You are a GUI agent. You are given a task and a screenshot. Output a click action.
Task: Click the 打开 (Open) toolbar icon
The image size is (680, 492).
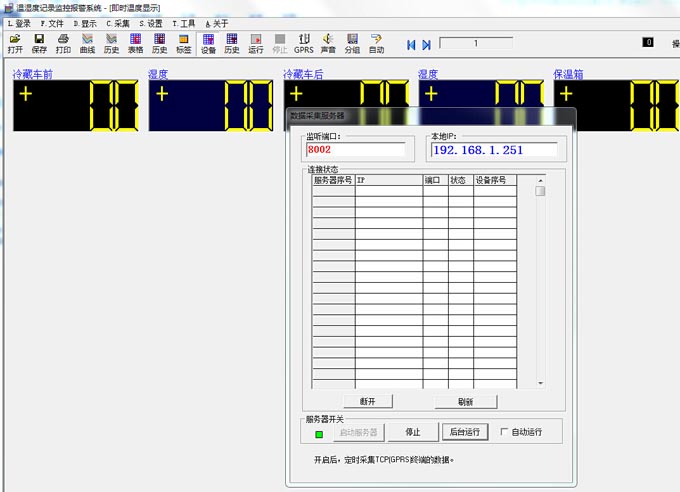point(15,44)
